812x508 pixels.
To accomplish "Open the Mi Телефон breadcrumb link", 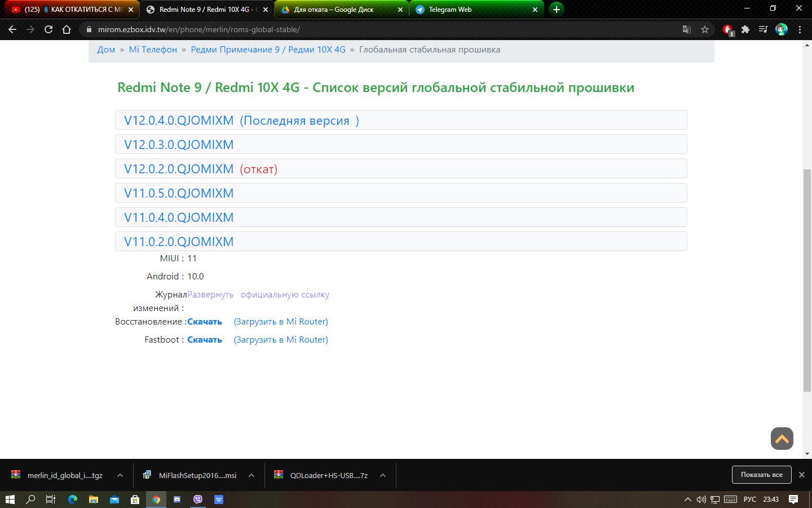I will [x=153, y=50].
